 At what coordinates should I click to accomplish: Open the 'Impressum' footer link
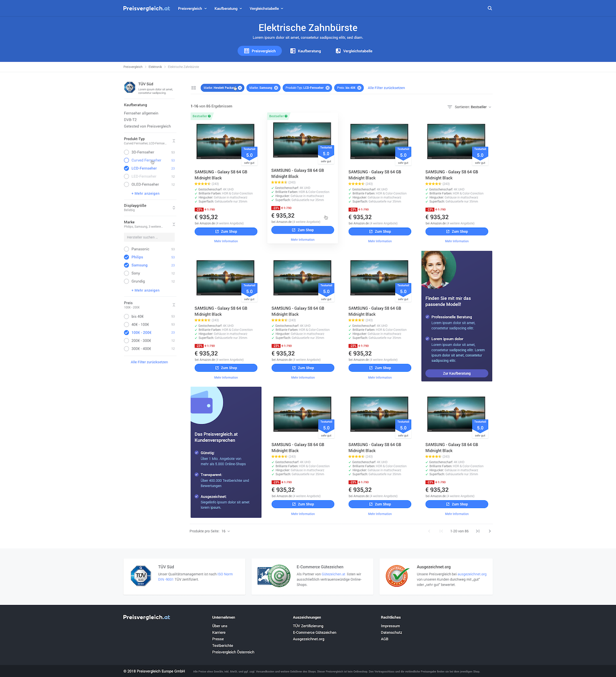click(390, 626)
